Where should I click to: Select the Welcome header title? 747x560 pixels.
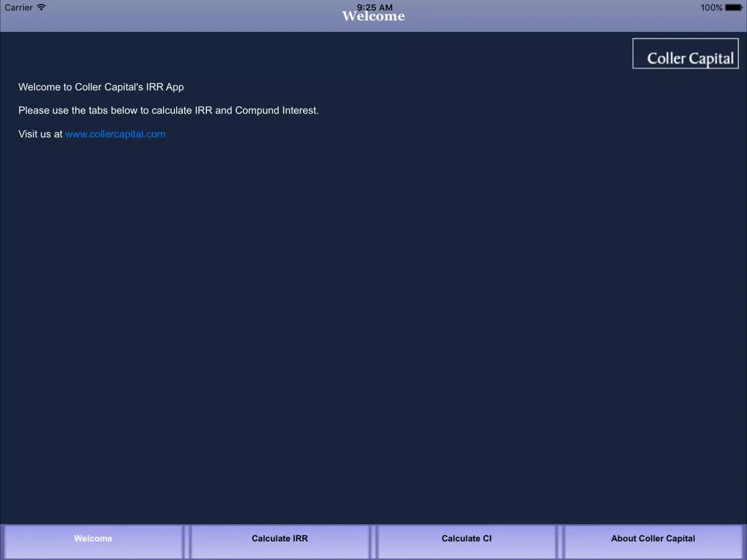tap(373, 16)
